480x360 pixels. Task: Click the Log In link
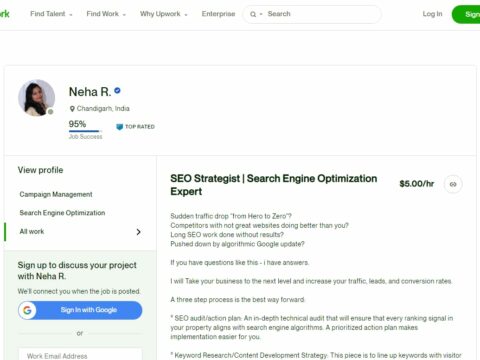click(x=432, y=14)
